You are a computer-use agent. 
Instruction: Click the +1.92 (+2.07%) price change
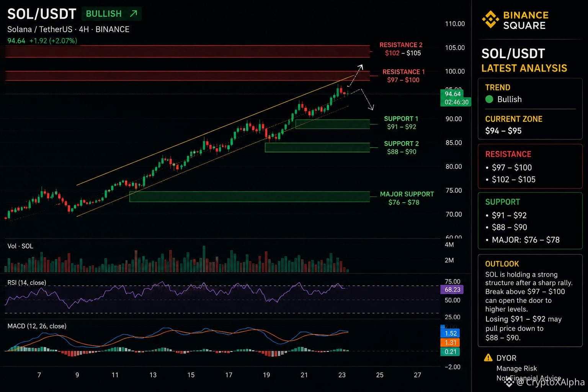point(53,41)
